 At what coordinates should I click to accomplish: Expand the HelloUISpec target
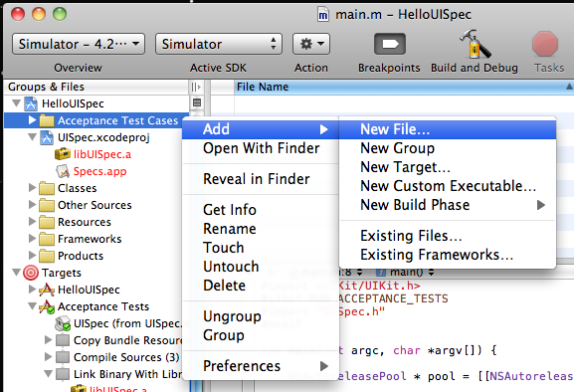tap(32, 290)
